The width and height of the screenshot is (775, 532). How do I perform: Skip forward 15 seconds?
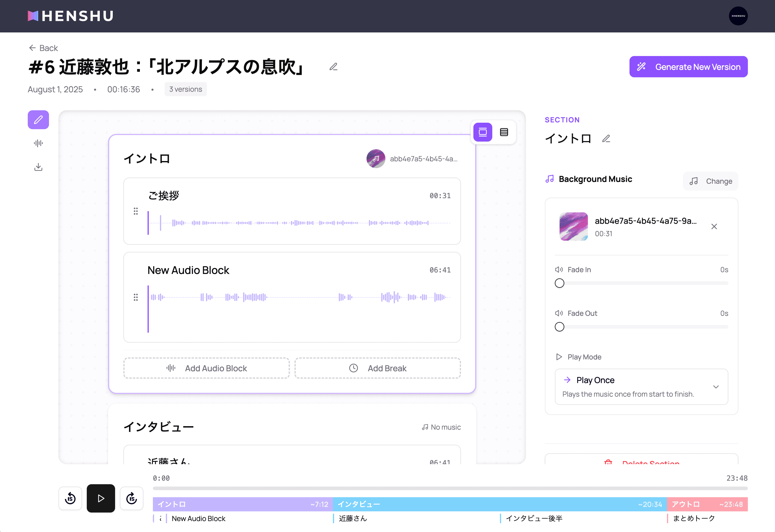(x=131, y=498)
